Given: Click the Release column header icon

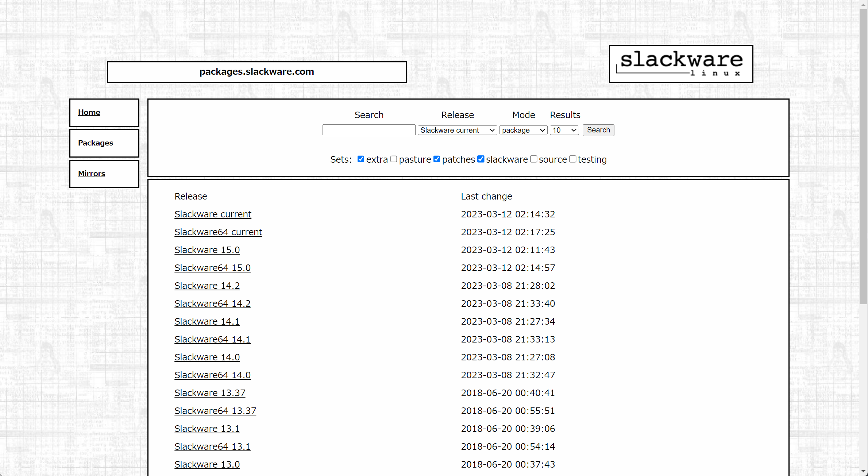Looking at the screenshot, I should (191, 196).
